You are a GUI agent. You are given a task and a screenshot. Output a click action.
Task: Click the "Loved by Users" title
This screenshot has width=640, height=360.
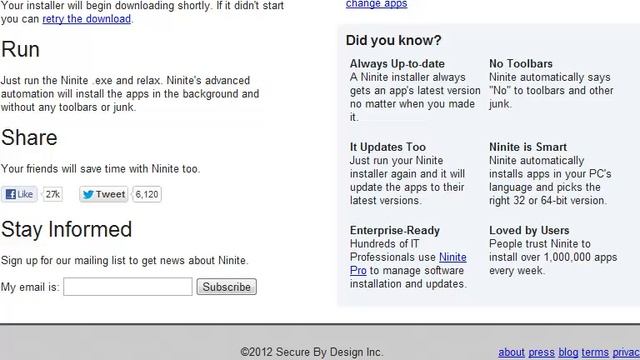pyautogui.click(x=529, y=231)
